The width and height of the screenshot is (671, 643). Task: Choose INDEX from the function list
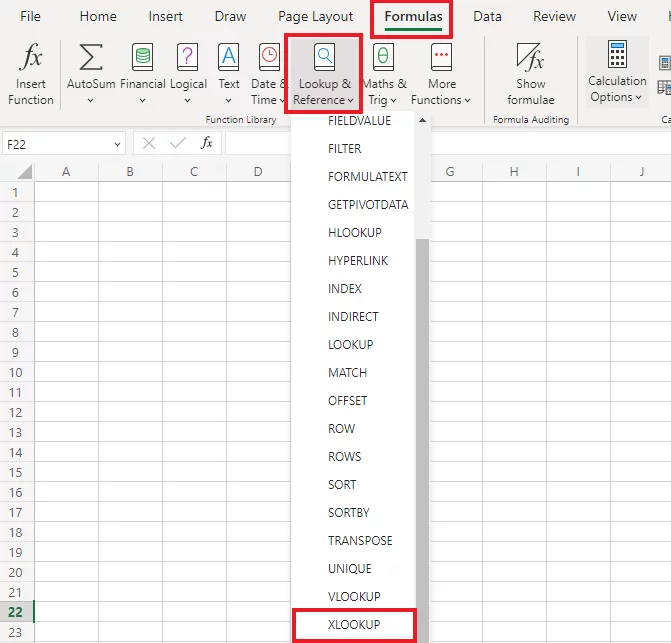click(x=354, y=289)
